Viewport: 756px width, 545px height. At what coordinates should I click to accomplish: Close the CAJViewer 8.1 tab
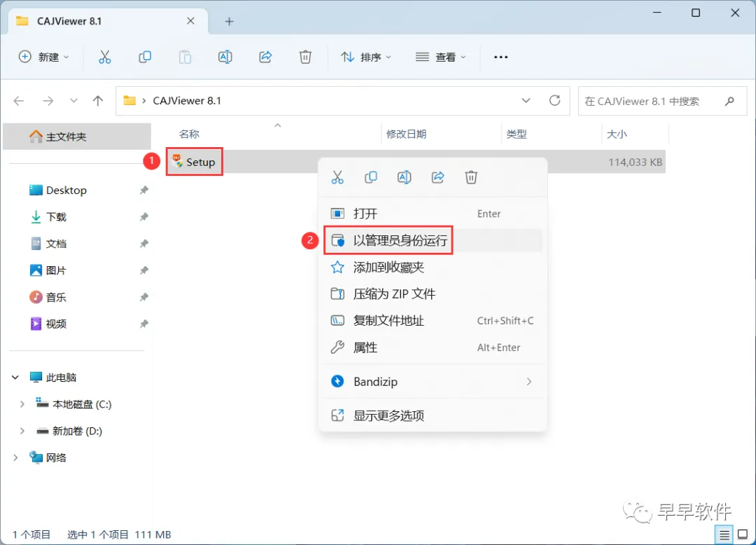point(190,21)
